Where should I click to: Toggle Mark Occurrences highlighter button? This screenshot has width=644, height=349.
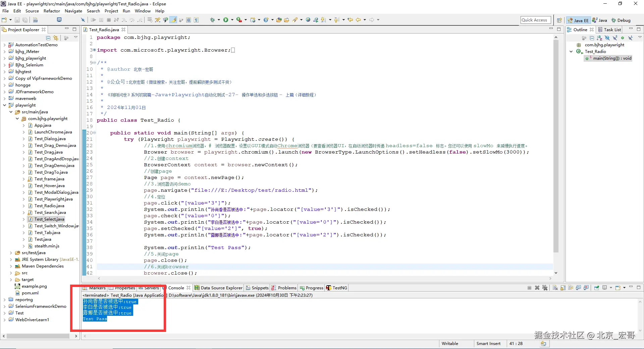pyautogui.click(x=173, y=20)
